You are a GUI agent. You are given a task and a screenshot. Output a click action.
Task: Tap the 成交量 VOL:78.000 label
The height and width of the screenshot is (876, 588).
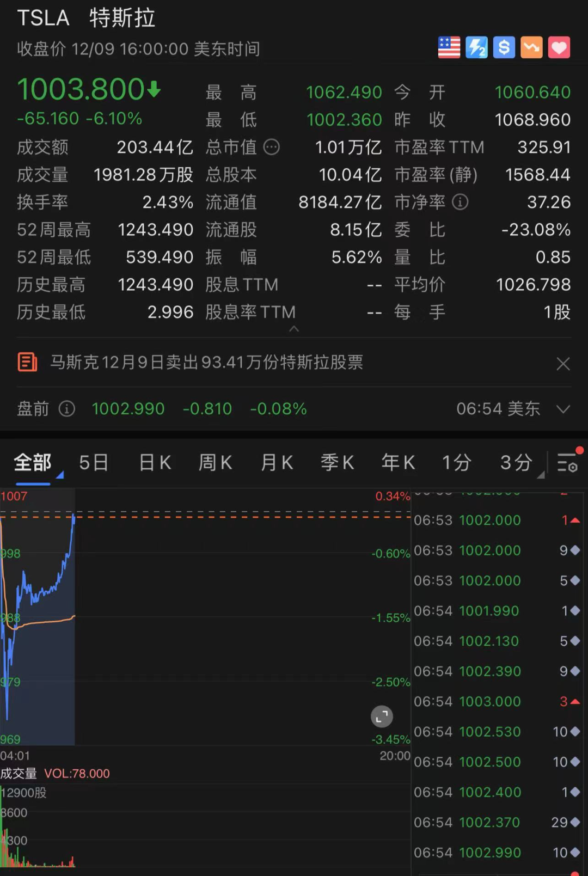coord(55,773)
